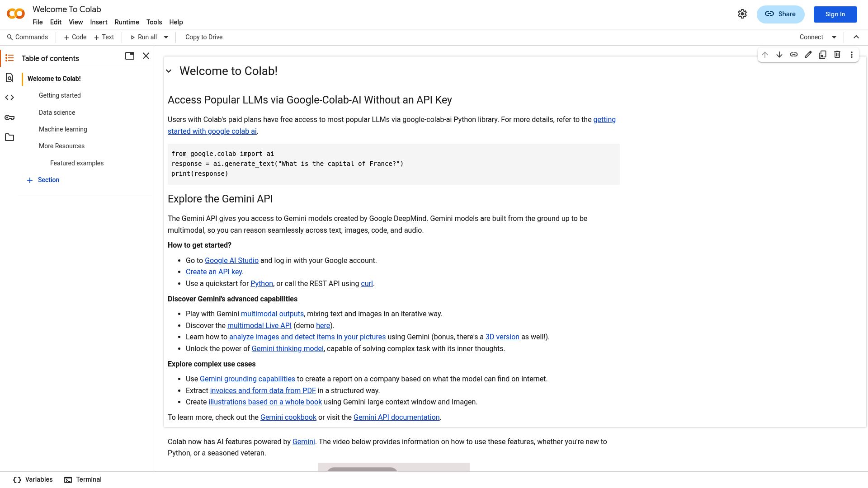Click Copy to Drive
Viewport: 868px width, 488px height.
pyautogui.click(x=204, y=37)
